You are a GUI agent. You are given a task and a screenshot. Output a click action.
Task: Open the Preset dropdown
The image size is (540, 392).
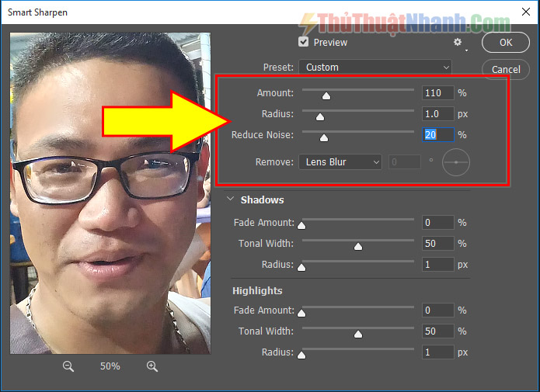tap(375, 67)
